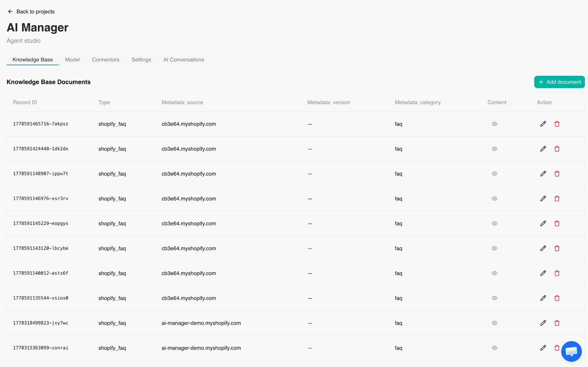Click the Content column header
The height and width of the screenshot is (367, 588).
(x=497, y=102)
